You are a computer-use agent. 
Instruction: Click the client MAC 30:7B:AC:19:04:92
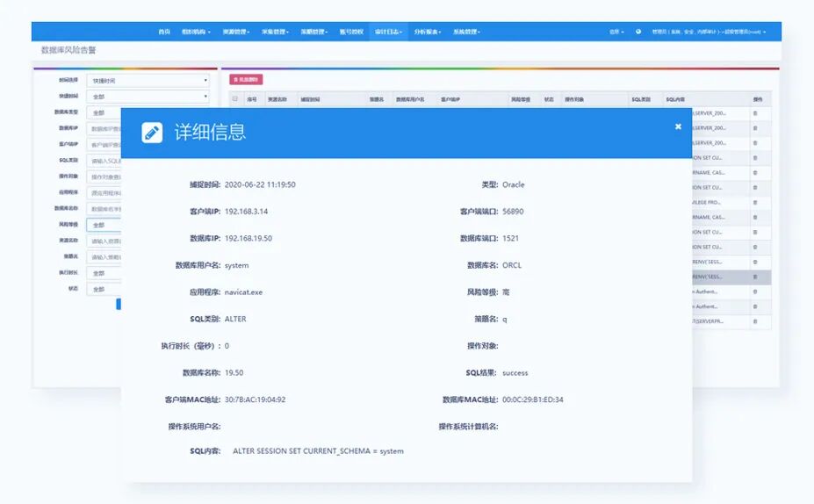(x=255, y=400)
